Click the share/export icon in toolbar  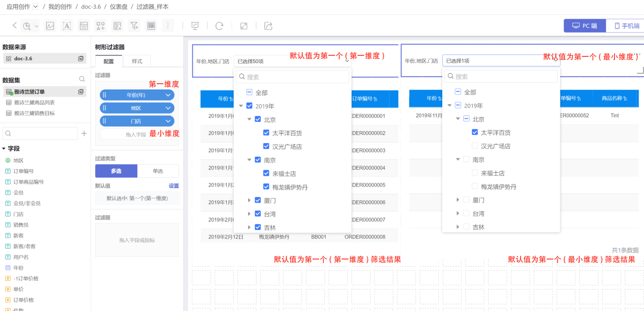tap(268, 26)
